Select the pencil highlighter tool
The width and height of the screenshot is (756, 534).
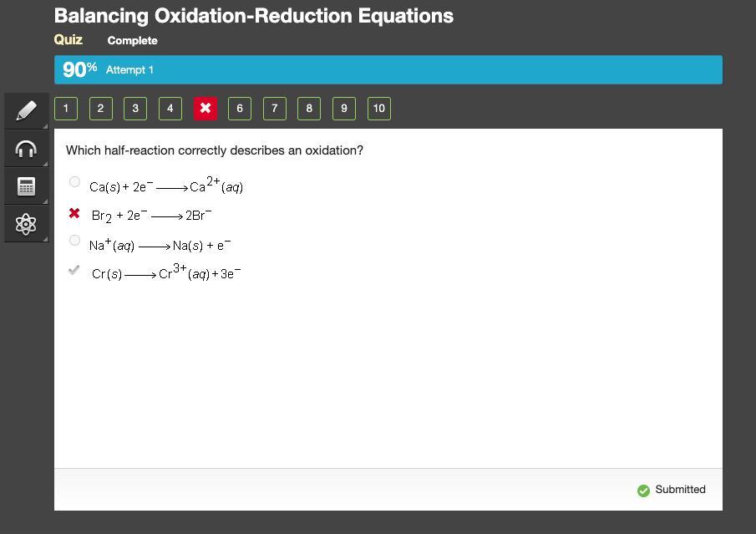pos(26,110)
